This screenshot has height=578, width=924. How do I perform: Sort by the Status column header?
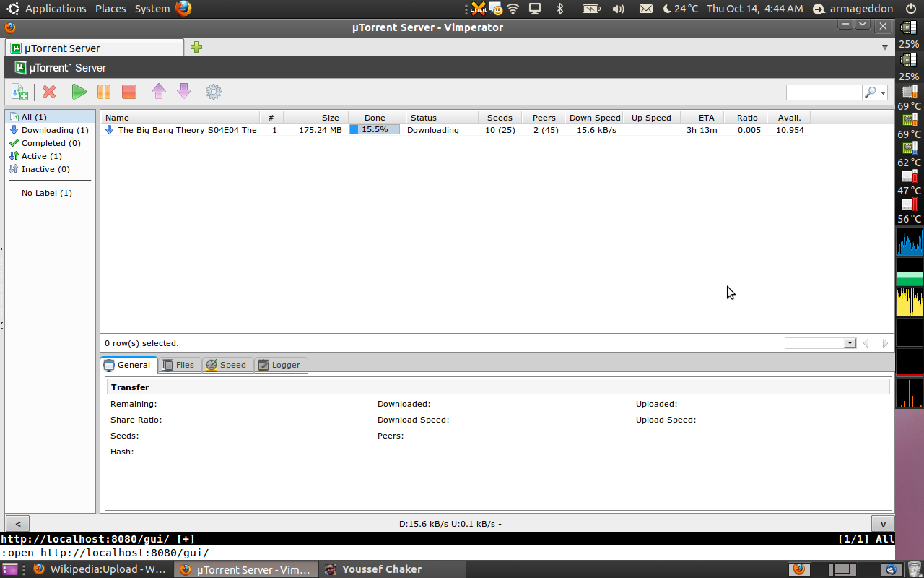441,117
